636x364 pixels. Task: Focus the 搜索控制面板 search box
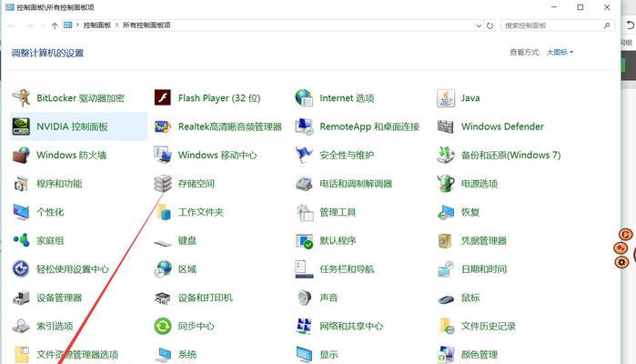pos(558,25)
